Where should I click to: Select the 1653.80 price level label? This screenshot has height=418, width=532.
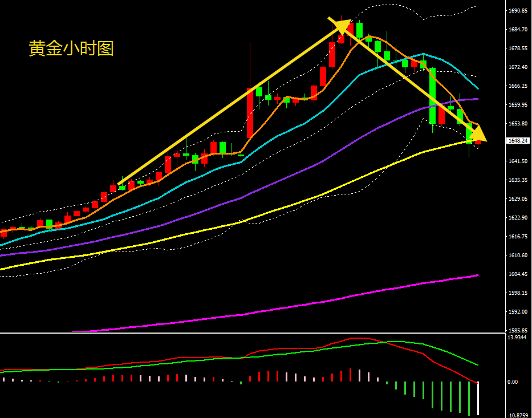point(518,124)
